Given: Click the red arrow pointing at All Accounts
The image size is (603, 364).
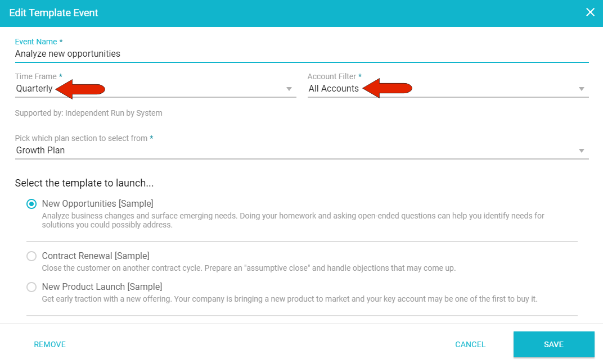Looking at the screenshot, I should (x=388, y=88).
